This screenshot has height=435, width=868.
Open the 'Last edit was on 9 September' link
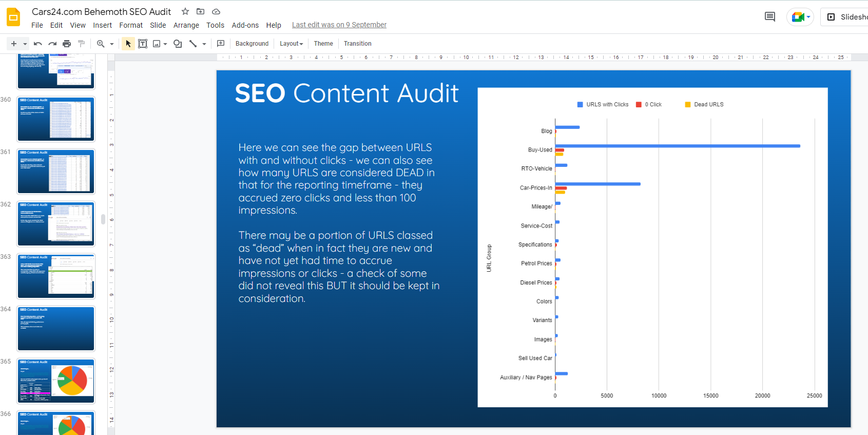click(x=339, y=25)
